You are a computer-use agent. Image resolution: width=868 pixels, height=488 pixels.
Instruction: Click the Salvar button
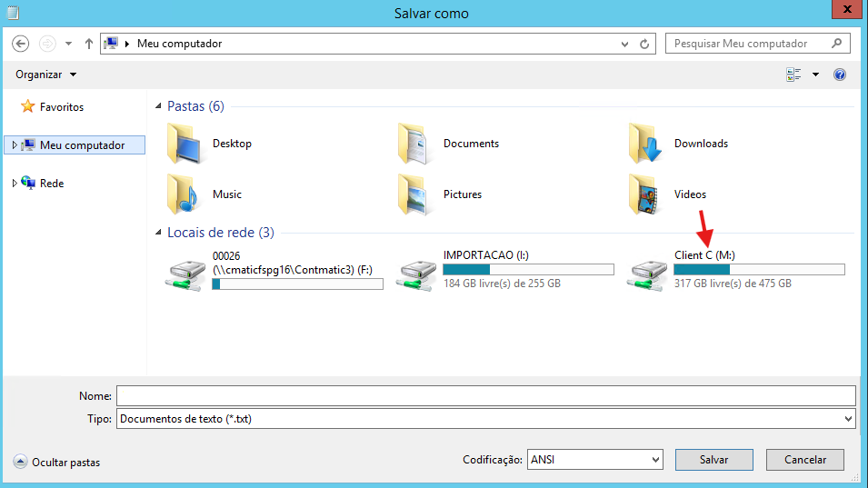[x=714, y=460]
